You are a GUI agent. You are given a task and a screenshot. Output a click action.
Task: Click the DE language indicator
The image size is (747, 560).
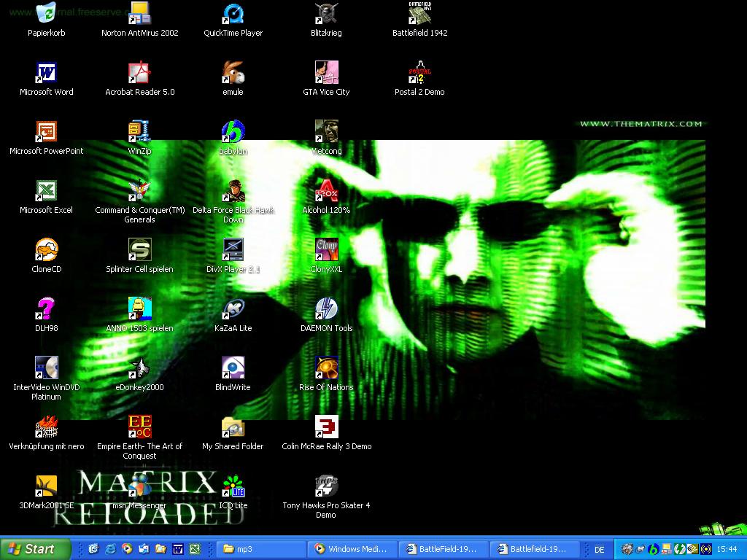pyautogui.click(x=600, y=550)
